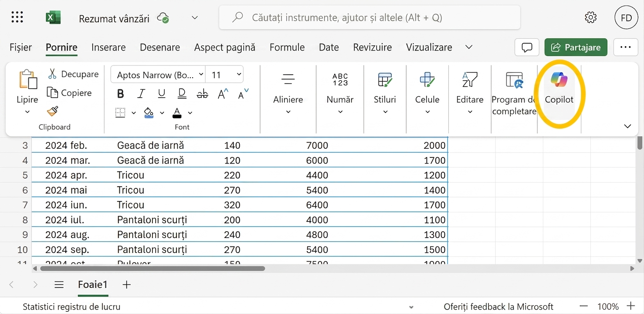This screenshot has width=644, height=314.
Task: Apply double underline formatting
Action: 182,93
